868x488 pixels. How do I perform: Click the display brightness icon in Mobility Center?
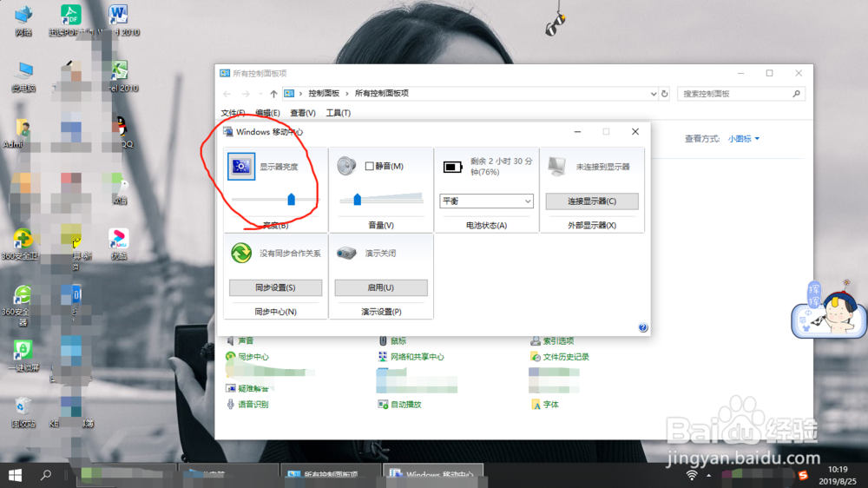pyautogui.click(x=241, y=166)
